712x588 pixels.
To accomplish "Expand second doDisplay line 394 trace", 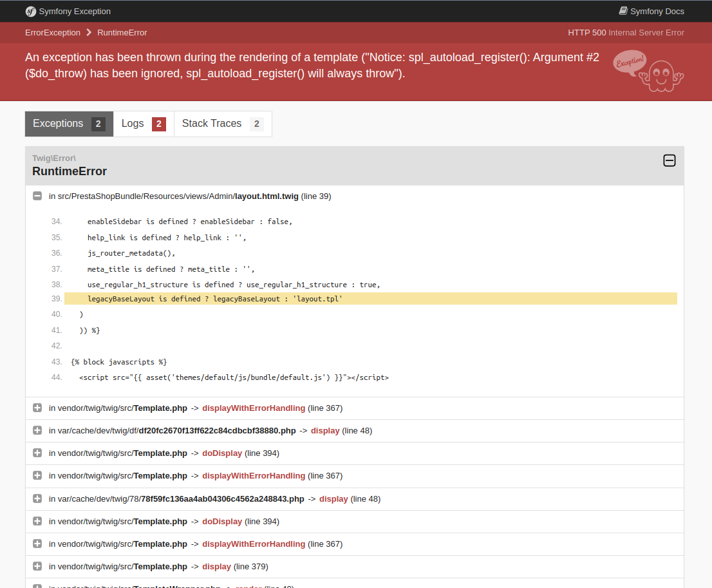I will [37, 521].
